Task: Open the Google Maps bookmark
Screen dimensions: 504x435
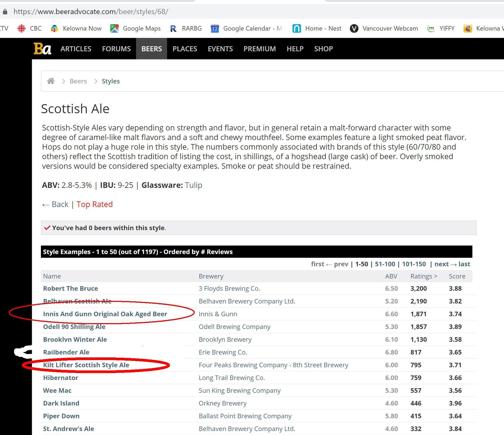Action: [x=135, y=28]
